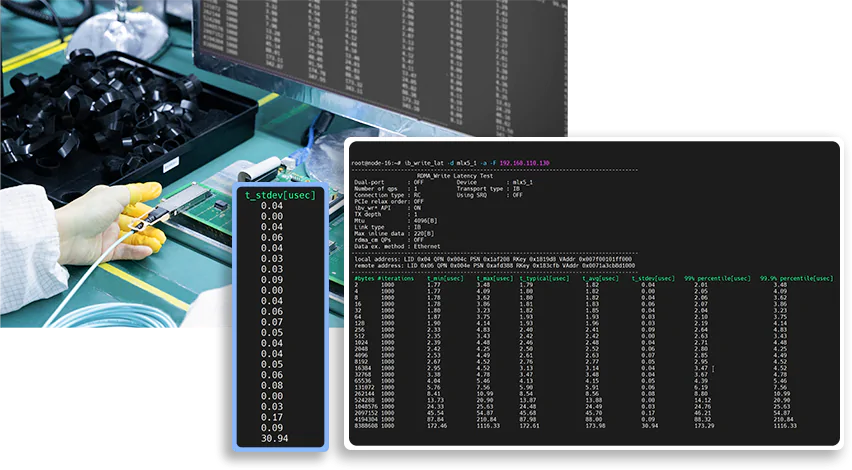This screenshot has width=852, height=470.
Task: Click the PCIe relax order line
Action: [389, 202]
